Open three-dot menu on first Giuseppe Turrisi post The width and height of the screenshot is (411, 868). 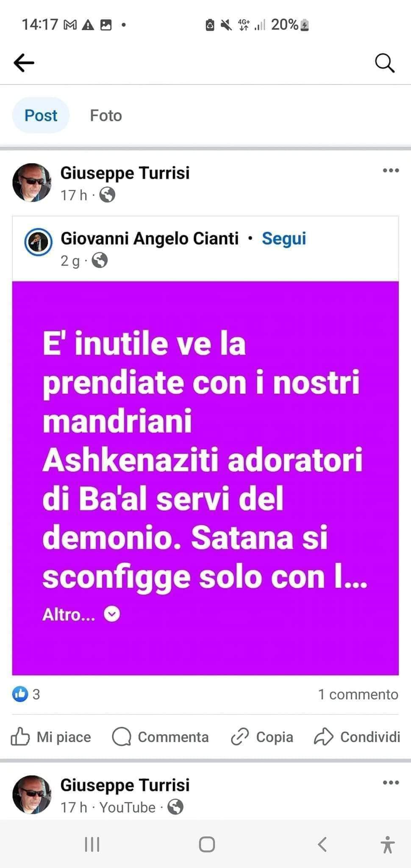[x=391, y=170]
